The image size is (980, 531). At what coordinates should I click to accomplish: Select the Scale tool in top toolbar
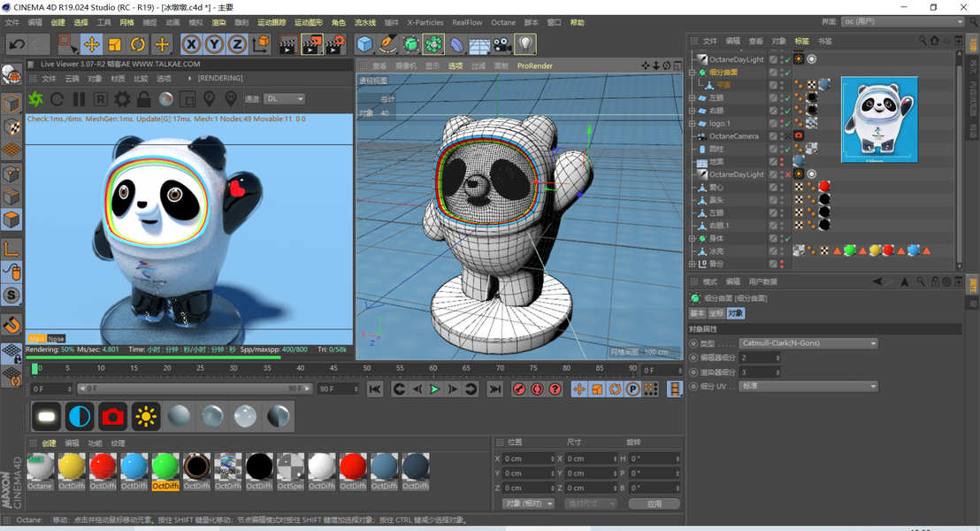(114, 44)
